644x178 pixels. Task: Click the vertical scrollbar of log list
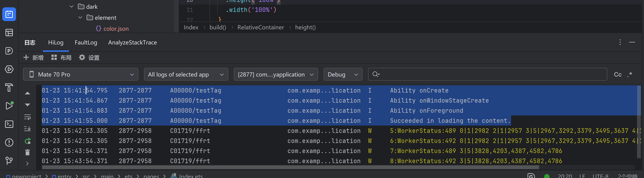pyautogui.click(x=639, y=122)
